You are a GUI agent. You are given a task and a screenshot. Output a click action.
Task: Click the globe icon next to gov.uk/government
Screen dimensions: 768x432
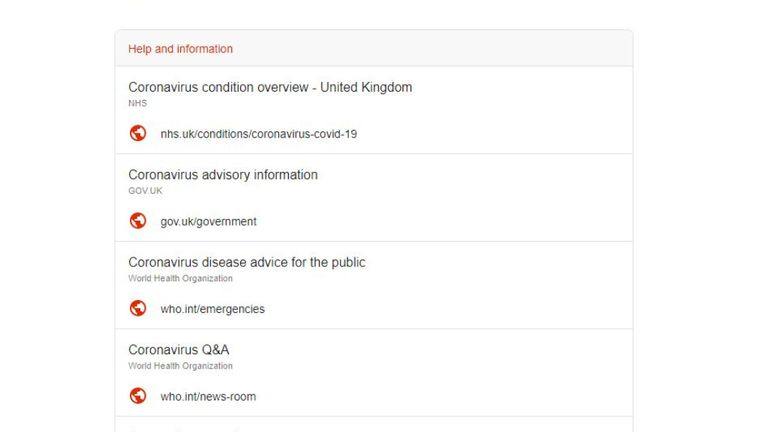(x=138, y=221)
